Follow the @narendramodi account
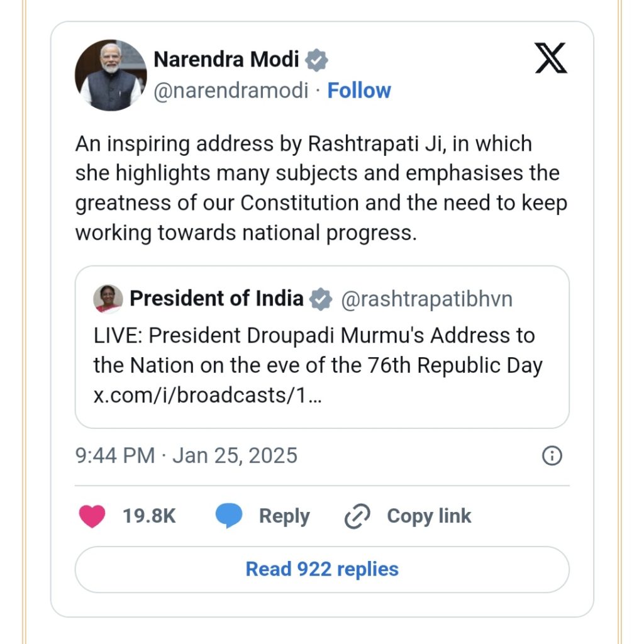 click(x=359, y=91)
